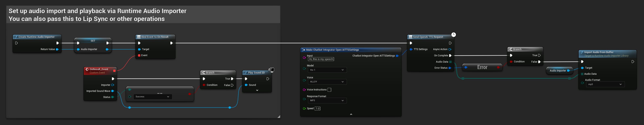Click the red Event pin on Bind Event node
The image size is (644, 125).
point(139,55)
